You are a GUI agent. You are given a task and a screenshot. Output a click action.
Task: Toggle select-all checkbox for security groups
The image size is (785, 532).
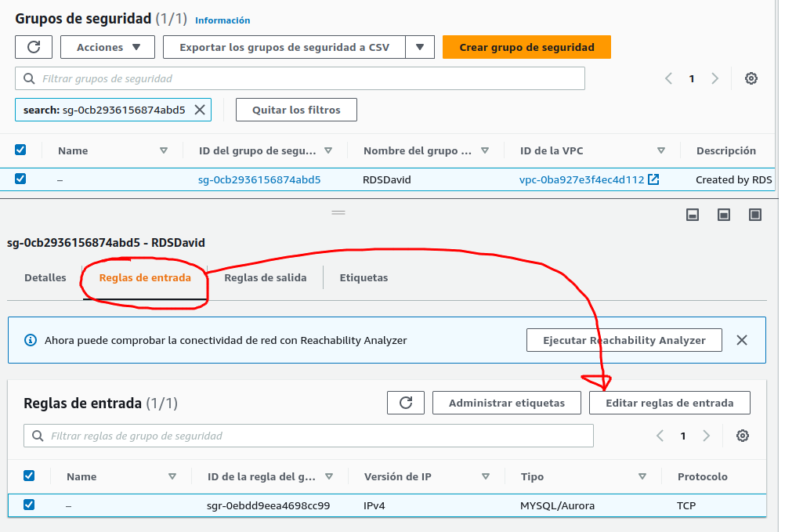tap(20, 150)
